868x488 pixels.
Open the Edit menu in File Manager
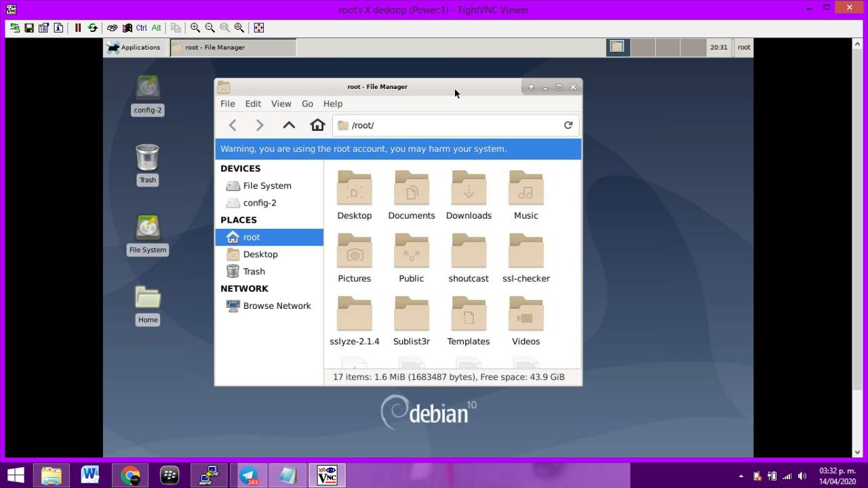253,104
